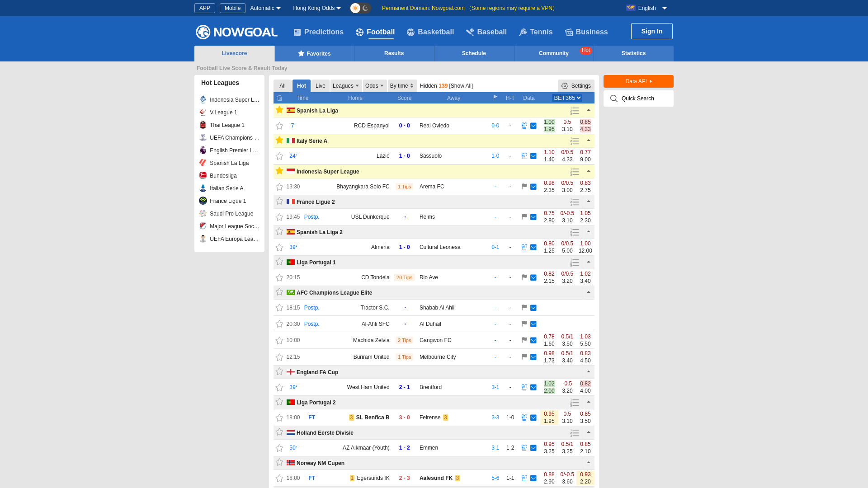Click the Show All hidden matches link
868x488 pixels.
tap(461, 86)
